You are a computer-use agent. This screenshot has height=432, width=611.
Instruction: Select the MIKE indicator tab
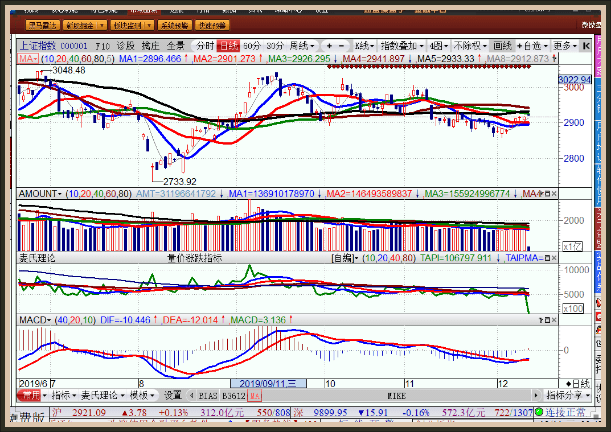point(396,396)
